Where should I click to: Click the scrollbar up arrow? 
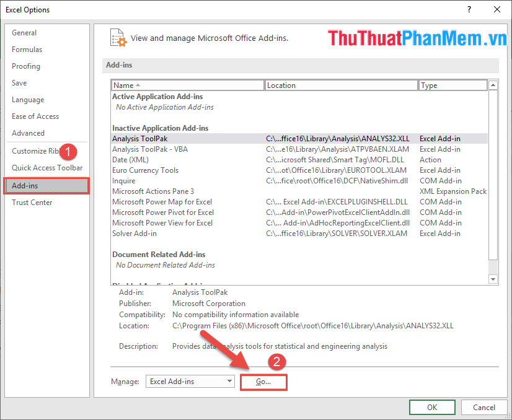tap(493, 84)
